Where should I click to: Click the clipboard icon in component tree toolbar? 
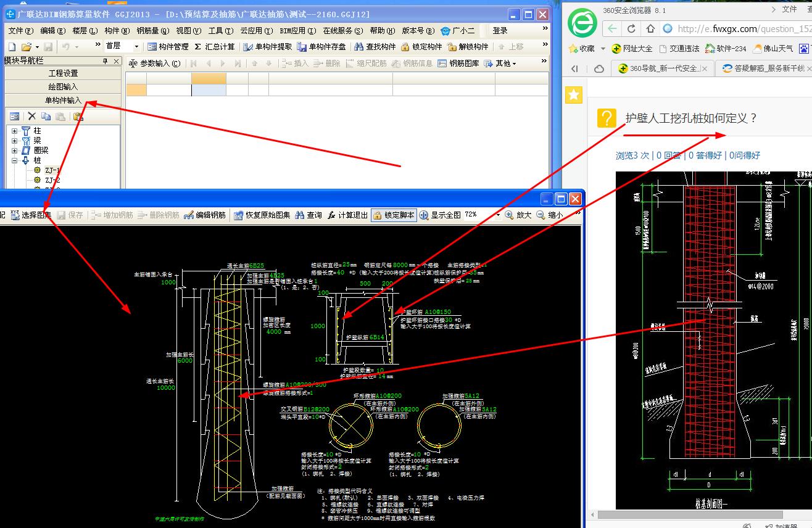(78, 116)
